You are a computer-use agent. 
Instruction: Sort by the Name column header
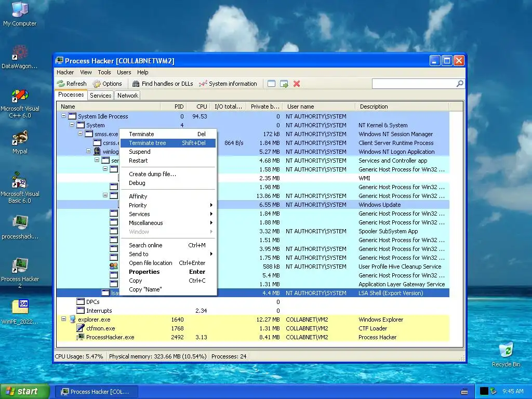coord(109,107)
